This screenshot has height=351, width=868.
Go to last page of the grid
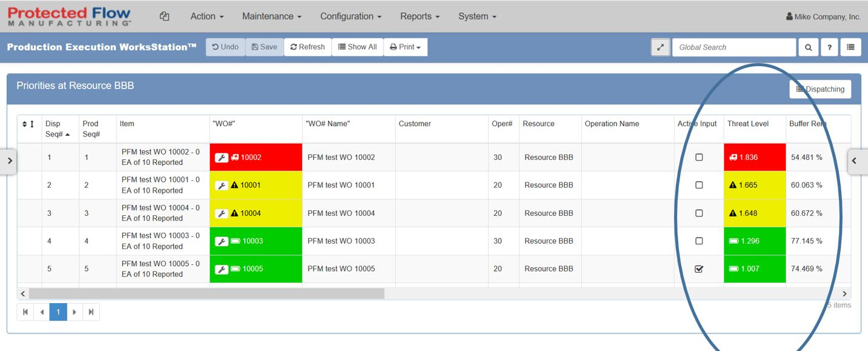coord(91,312)
